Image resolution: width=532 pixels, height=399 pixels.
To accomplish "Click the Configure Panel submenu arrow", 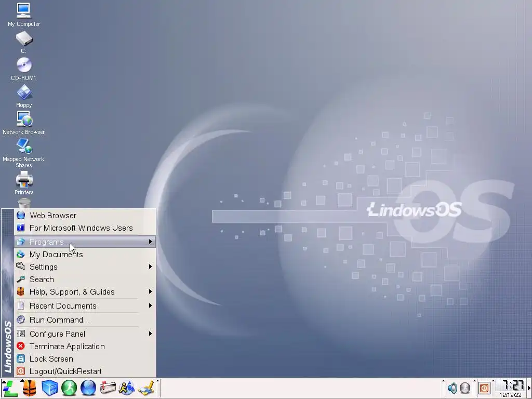I will [150, 334].
